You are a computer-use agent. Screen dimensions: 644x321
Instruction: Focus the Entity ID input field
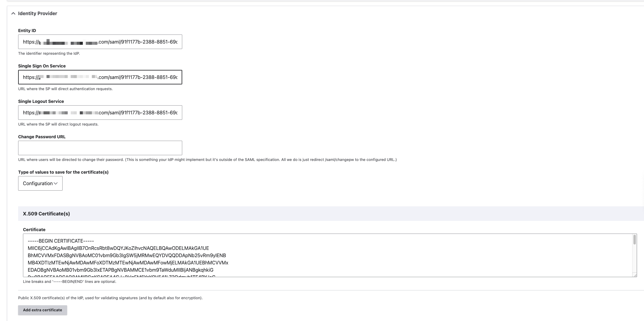pyautogui.click(x=100, y=42)
